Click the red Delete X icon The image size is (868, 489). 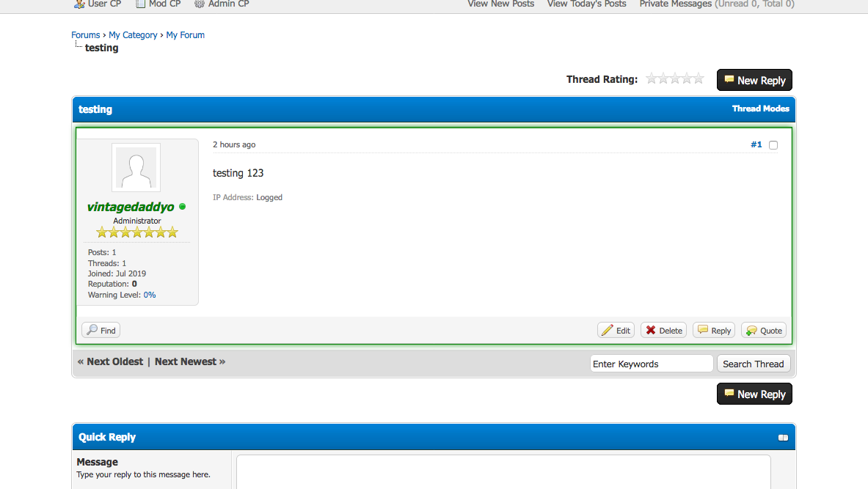[651, 330]
